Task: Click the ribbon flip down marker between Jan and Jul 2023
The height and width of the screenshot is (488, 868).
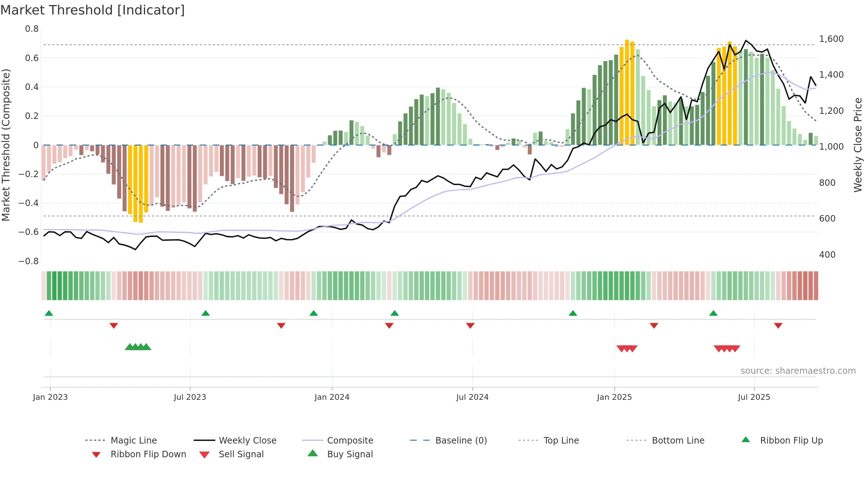Action: pyautogui.click(x=114, y=326)
